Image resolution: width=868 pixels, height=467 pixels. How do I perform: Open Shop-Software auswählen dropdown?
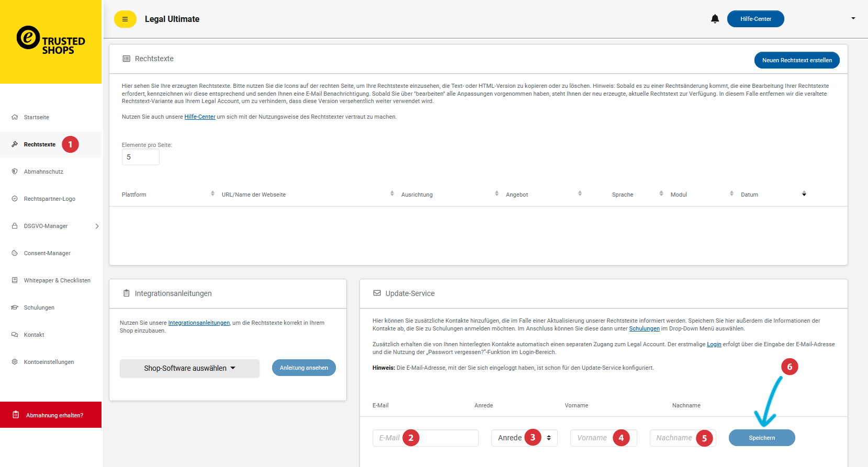pyautogui.click(x=189, y=368)
